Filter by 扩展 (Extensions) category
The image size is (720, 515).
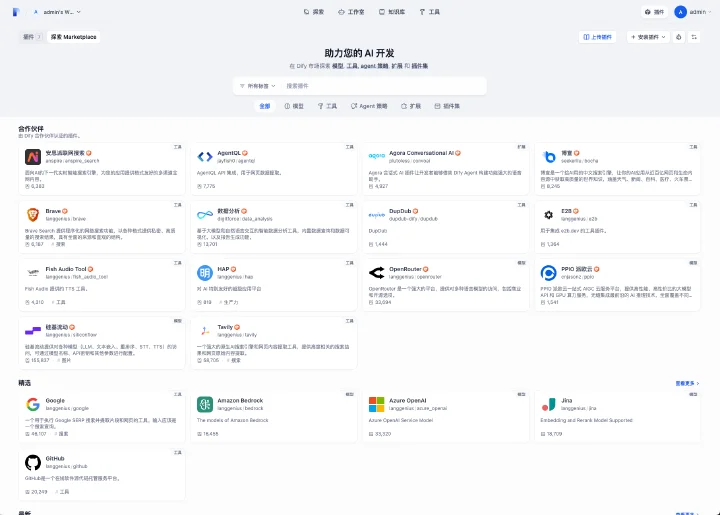pos(411,106)
